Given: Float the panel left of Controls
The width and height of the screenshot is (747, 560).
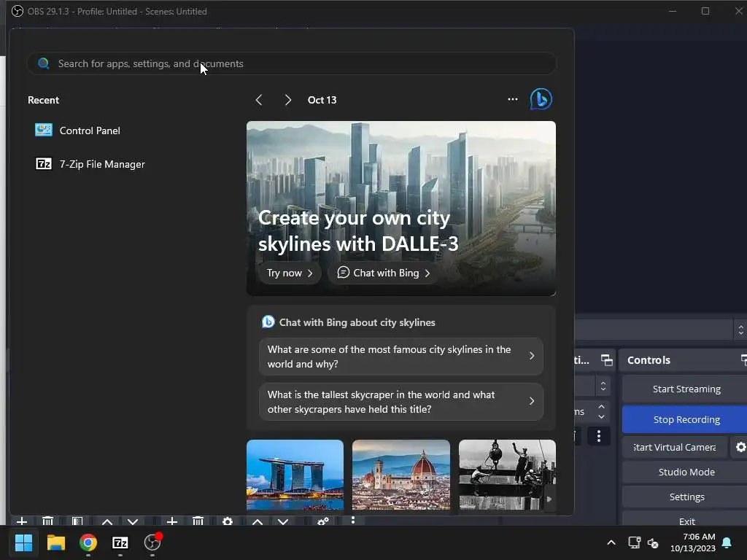Looking at the screenshot, I should click(x=606, y=360).
